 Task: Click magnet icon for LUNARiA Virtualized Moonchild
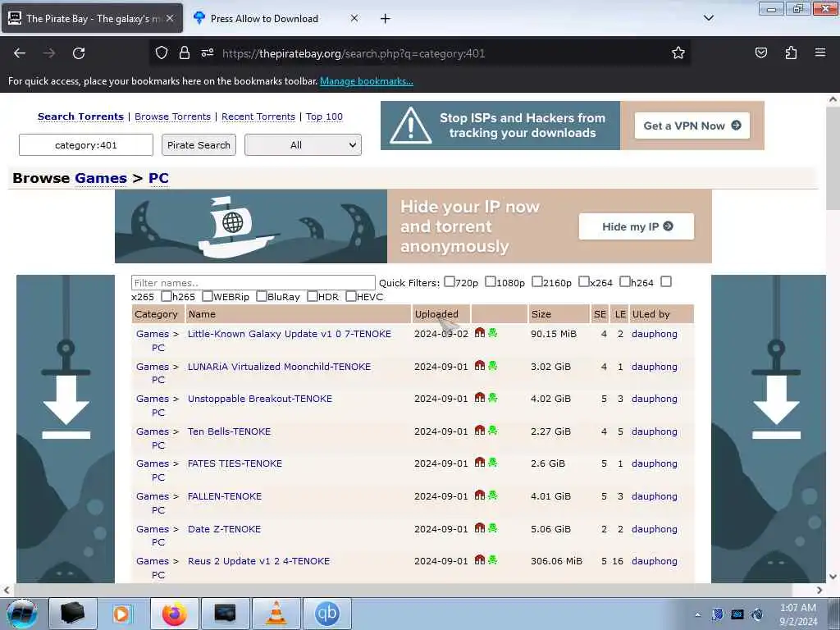point(479,365)
